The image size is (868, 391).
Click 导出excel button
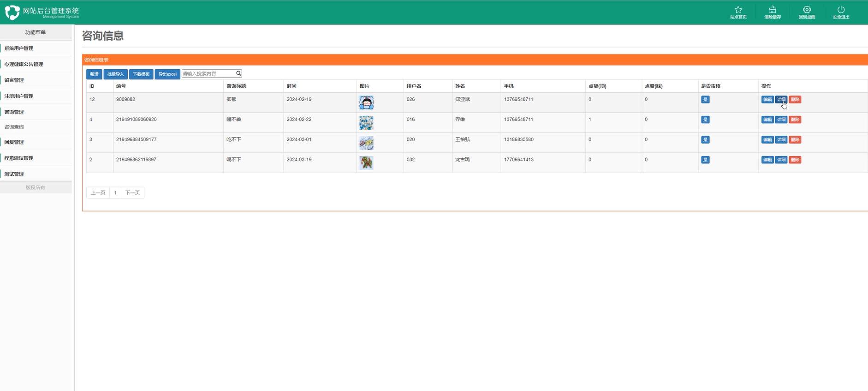(167, 74)
